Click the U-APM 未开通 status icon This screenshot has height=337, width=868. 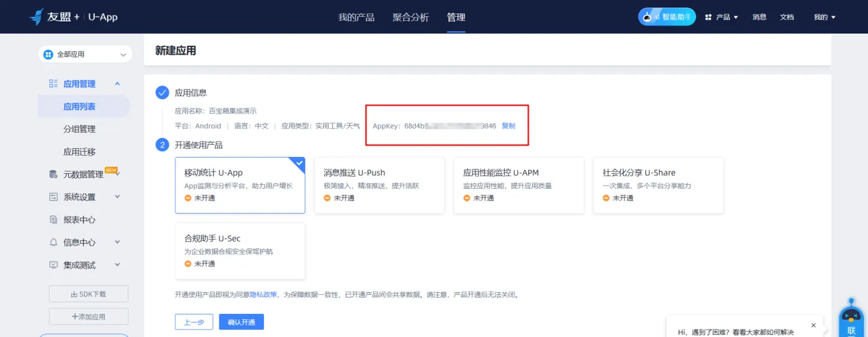pos(467,198)
